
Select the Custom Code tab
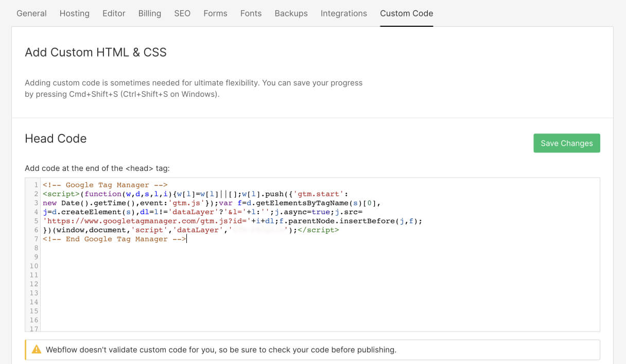[406, 13]
